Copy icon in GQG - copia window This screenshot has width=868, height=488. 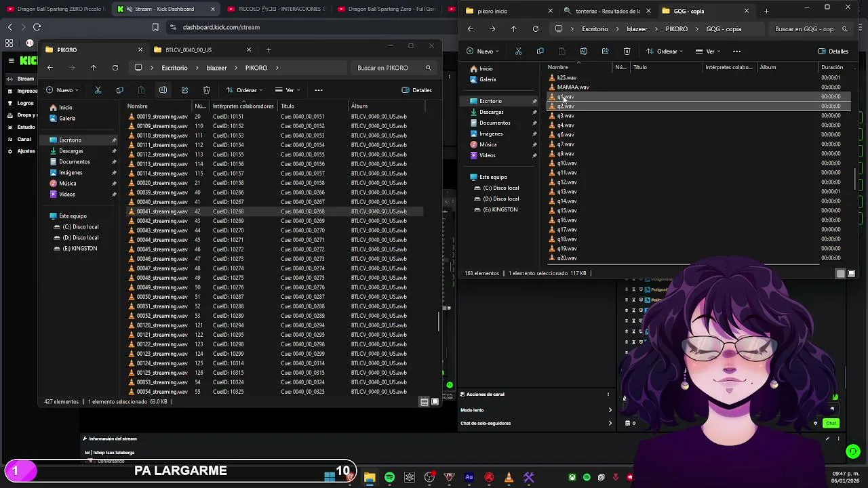540,52
